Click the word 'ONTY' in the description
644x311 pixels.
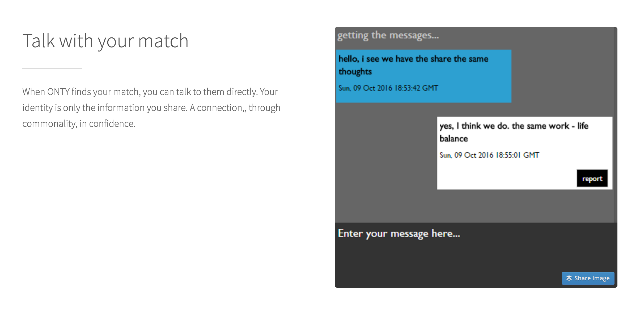pos(58,92)
